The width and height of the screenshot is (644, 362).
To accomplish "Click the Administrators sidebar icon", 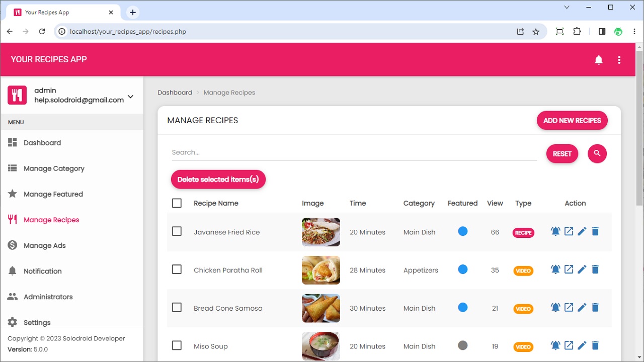I will (x=12, y=297).
